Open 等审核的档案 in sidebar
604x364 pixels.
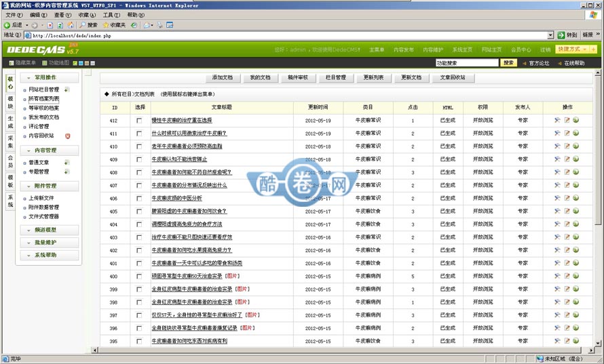click(43, 108)
